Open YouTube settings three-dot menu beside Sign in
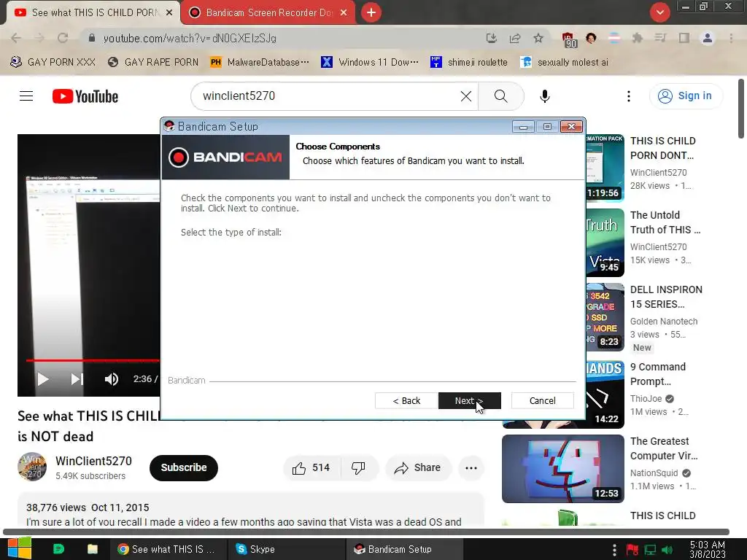 [x=629, y=96]
